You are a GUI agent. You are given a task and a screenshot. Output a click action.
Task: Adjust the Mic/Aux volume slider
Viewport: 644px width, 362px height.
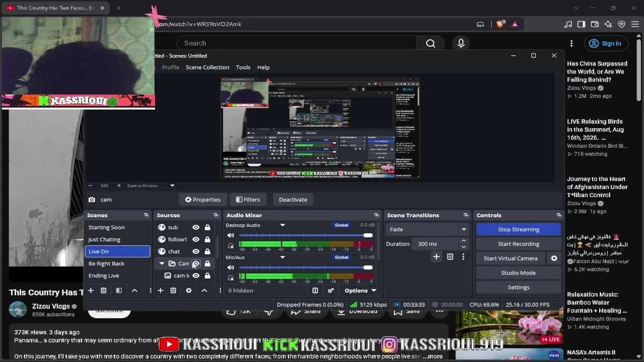pyautogui.click(x=306, y=267)
